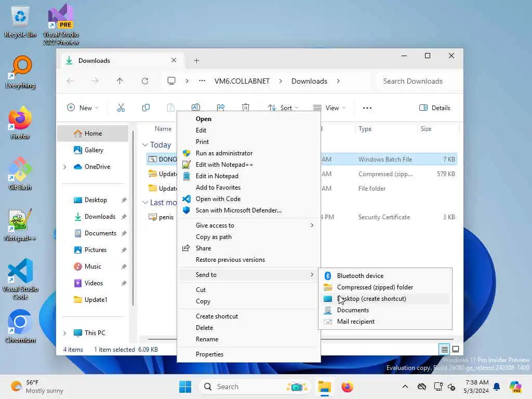Screen dimensions: 532x399
Task: Select Chromium desktop shortcut
Action: 20,326
